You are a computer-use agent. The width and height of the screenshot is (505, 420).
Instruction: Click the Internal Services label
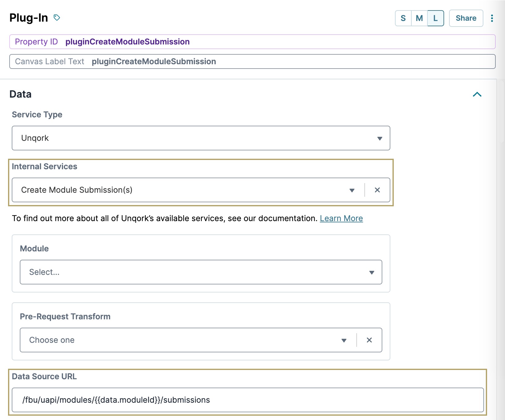pos(45,166)
